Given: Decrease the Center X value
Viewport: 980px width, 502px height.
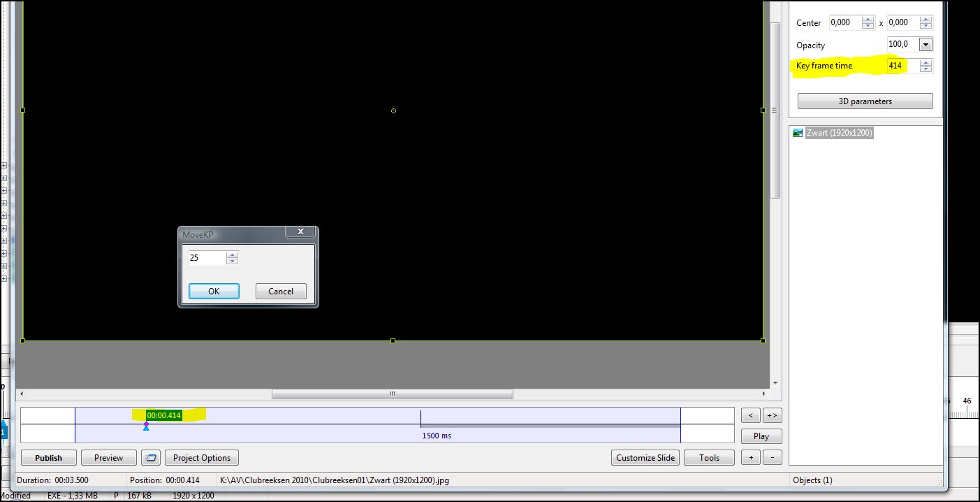Looking at the screenshot, I should tap(868, 26).
